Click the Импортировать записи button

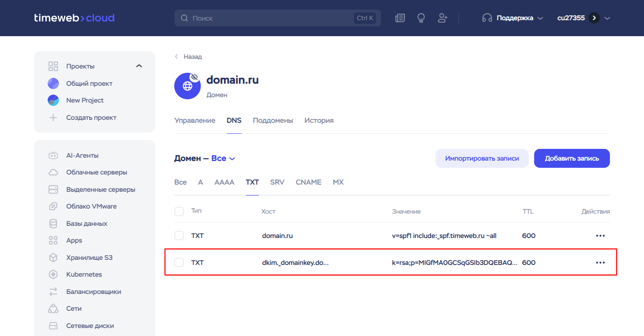[x=482, y=159]
